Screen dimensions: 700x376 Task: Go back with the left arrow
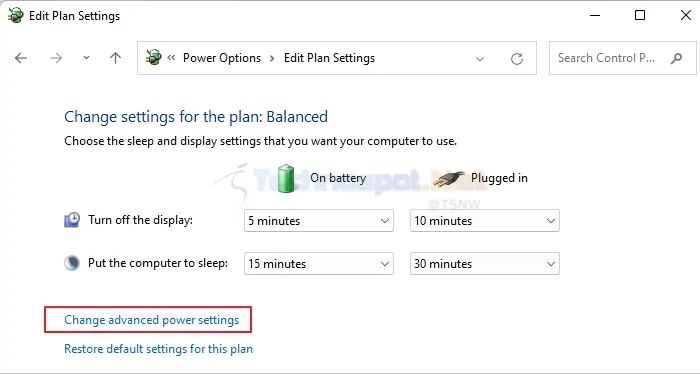click(21, 58)
